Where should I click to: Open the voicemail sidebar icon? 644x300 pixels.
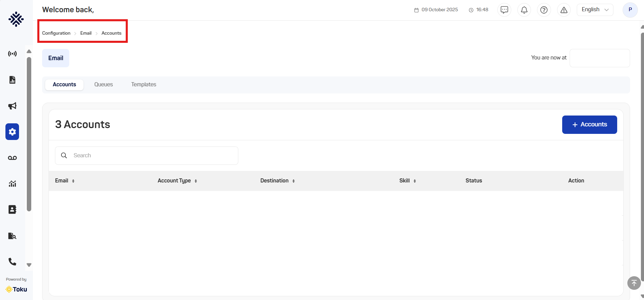12,158
